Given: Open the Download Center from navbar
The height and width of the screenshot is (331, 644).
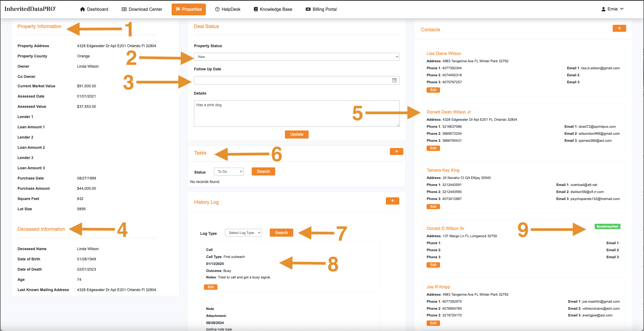Looking at the screenshot, I should pyautogui.click(x=142, y=9).
